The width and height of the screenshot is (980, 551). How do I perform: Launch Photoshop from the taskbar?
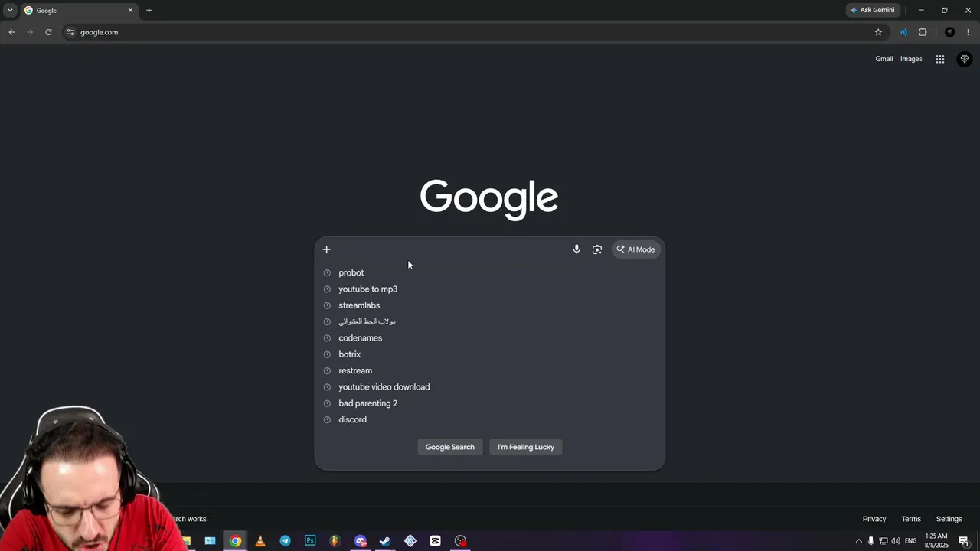310,541
